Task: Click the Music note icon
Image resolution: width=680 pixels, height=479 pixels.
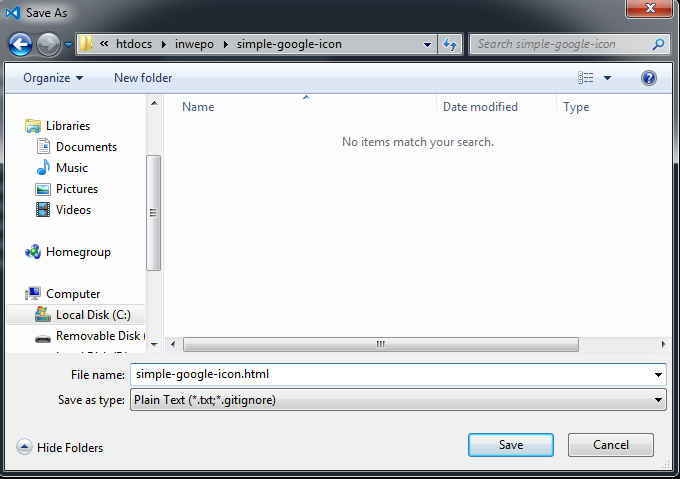Action: (43, 167)
